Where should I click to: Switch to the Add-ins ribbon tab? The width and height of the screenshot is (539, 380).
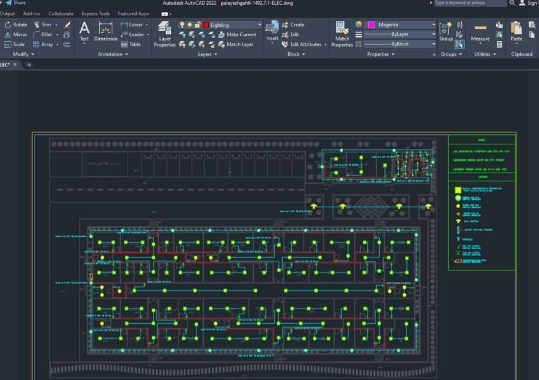click(31, 14)
